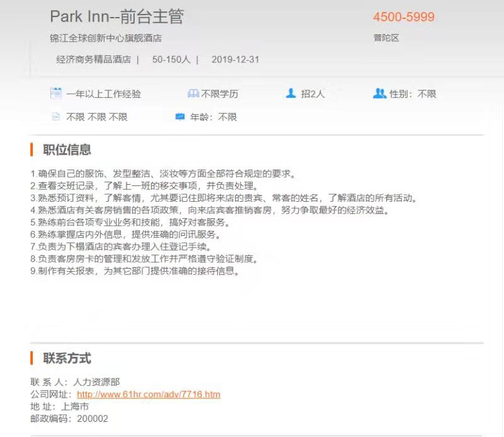Click the 50-150人 company size text
The image size is (504, 437).
point(171,60)
